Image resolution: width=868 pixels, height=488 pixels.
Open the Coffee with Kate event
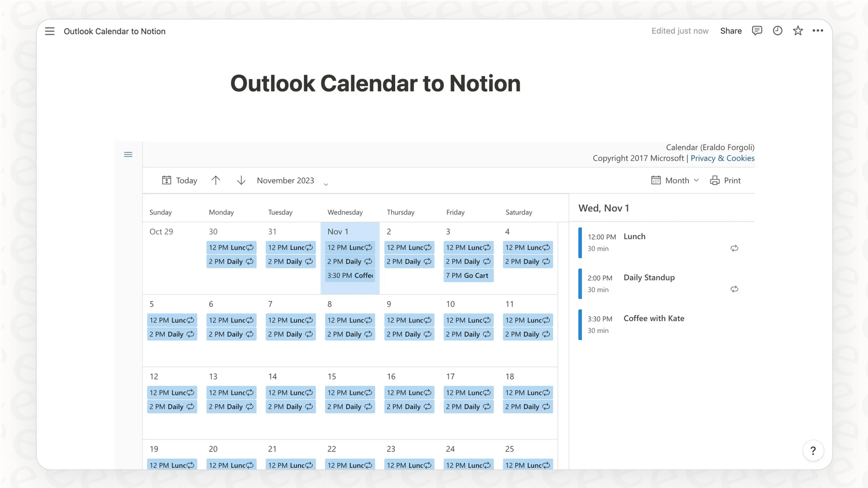tap(654, 318)
